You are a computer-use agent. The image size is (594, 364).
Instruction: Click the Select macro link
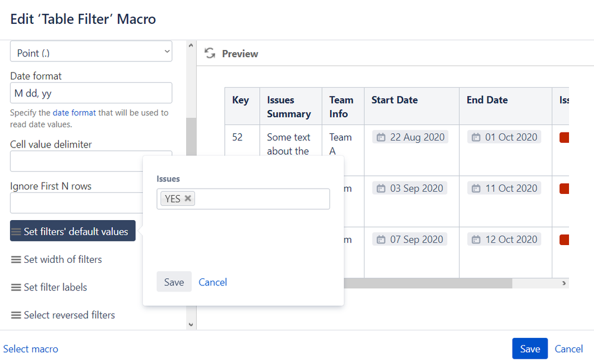[x=31, y=349]
